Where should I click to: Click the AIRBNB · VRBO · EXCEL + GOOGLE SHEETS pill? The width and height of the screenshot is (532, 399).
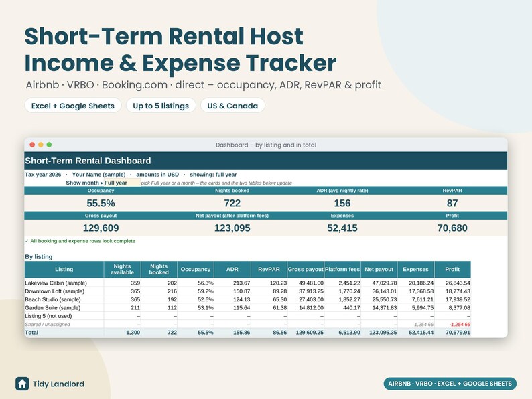[x=450, y=384]
